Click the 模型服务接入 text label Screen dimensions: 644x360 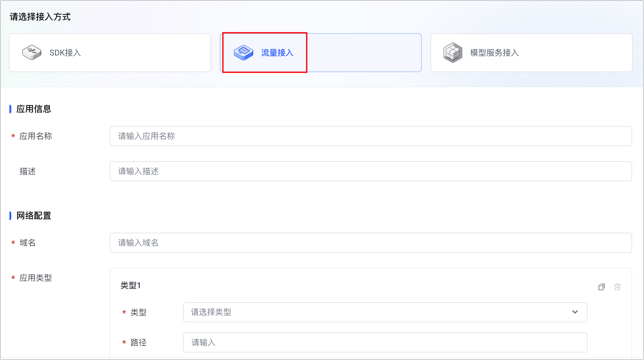(x=494, y=53)
